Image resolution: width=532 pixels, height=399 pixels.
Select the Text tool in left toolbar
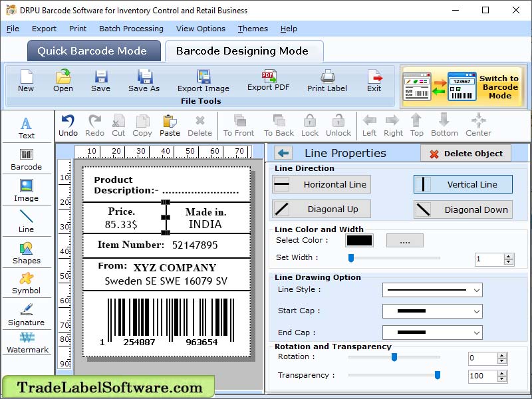[27, 126]
